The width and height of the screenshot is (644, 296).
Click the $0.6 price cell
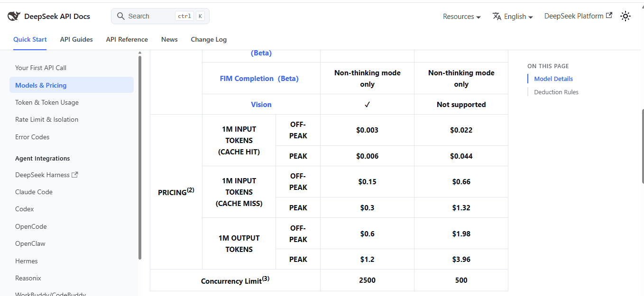click(x=368, y=233)
